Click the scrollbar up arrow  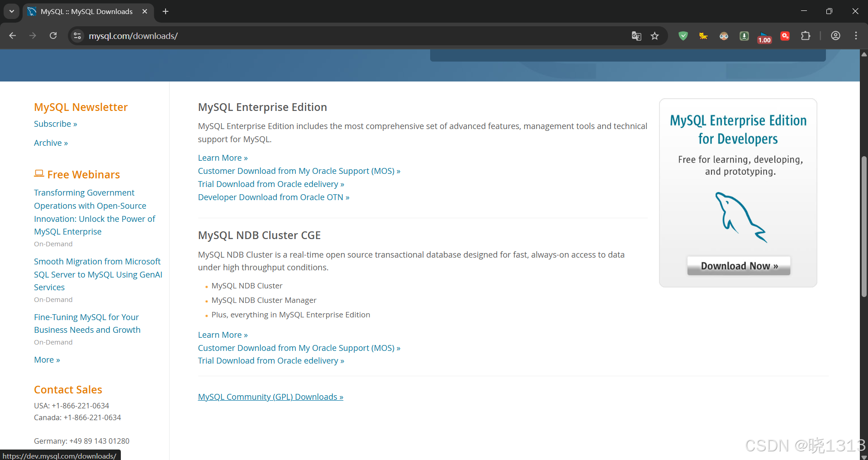pos(864,54)
